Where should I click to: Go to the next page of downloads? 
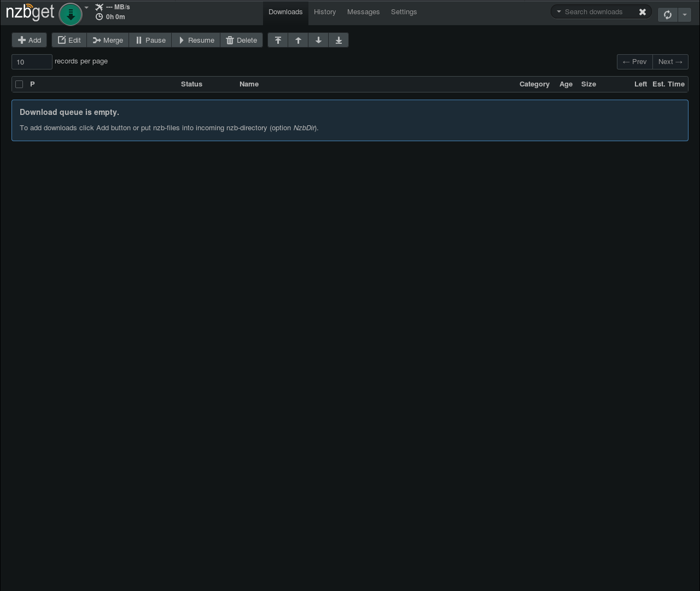670,62
